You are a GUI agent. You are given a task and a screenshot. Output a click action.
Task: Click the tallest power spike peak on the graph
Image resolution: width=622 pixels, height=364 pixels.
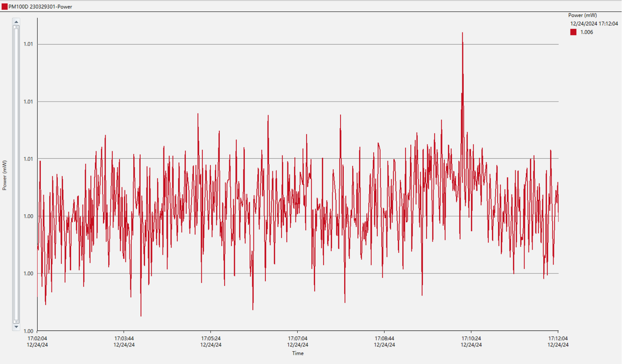tap(463, 33)
